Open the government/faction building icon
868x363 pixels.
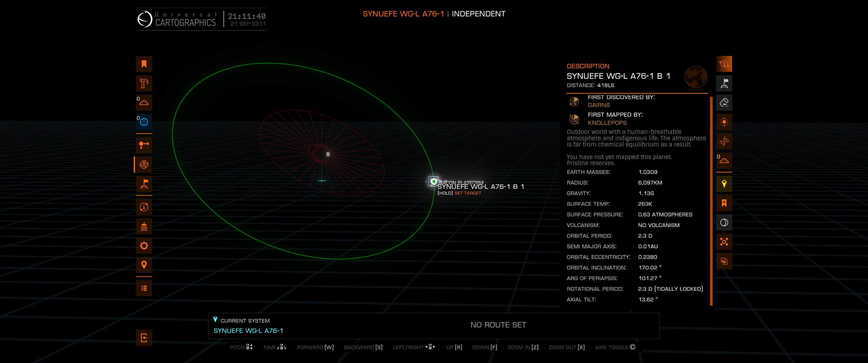click(x=144, y=227)
